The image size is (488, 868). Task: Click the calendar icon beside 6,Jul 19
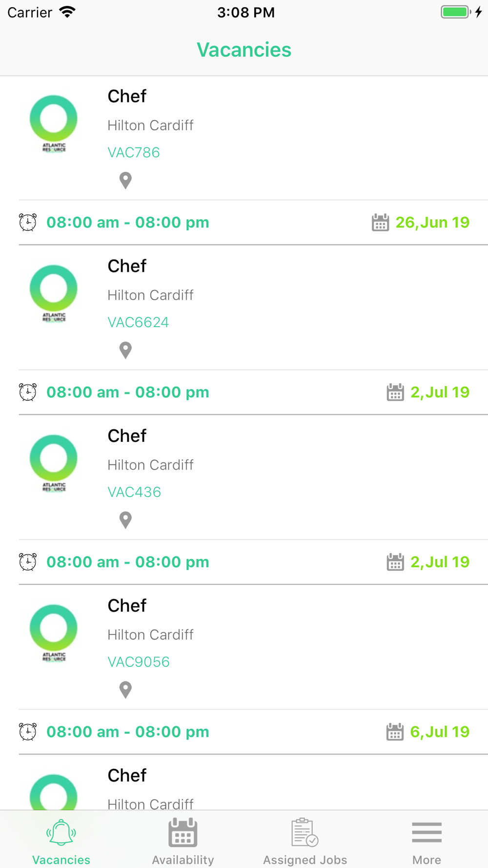coord(395,732)
